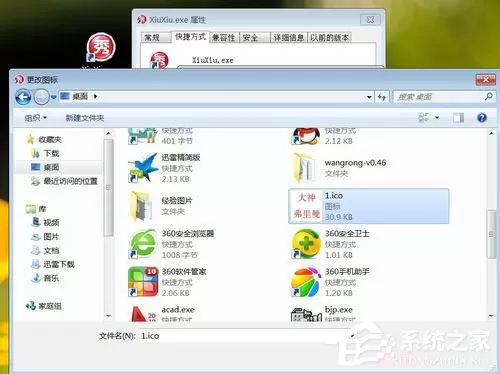Click the 401 字节 shortcut icon at list top

pyautogui.click(x=143, y=137)
